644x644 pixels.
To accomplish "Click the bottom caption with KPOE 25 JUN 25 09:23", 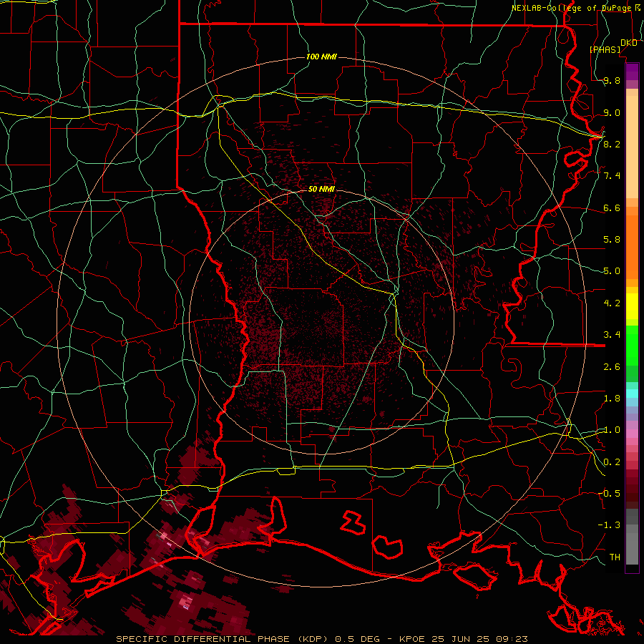I will [x=322, y=639].
